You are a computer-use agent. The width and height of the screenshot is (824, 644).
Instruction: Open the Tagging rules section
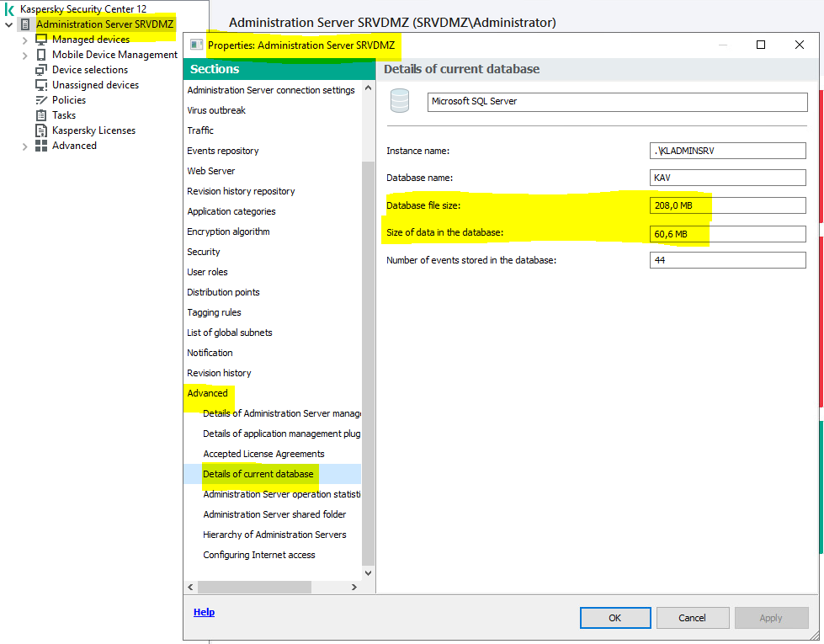pyautogui.click(x=214, y=313)
